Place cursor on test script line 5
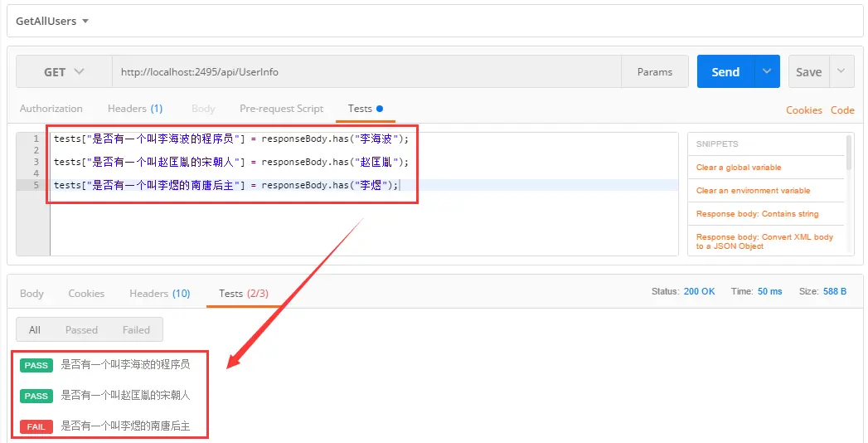This screenshot has width=868, height=443. point(225,185)
